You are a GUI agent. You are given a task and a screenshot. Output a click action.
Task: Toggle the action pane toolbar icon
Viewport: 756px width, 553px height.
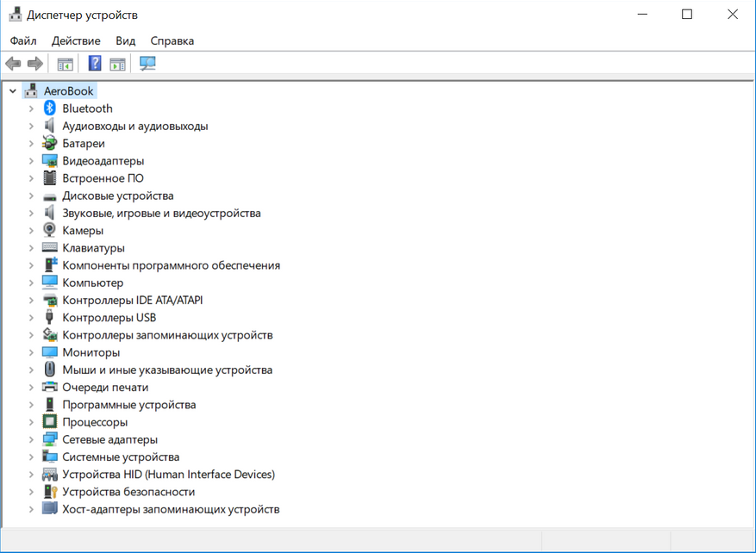pyautogui.click(x=117, y=64)
